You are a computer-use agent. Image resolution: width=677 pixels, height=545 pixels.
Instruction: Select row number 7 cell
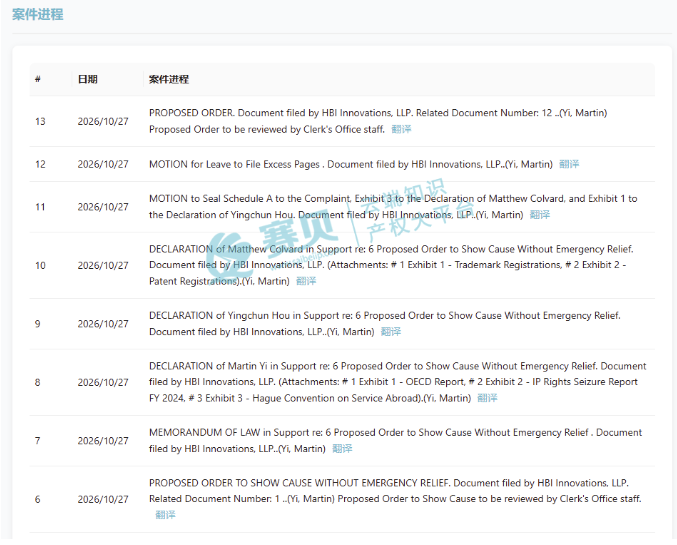(38, 440)
